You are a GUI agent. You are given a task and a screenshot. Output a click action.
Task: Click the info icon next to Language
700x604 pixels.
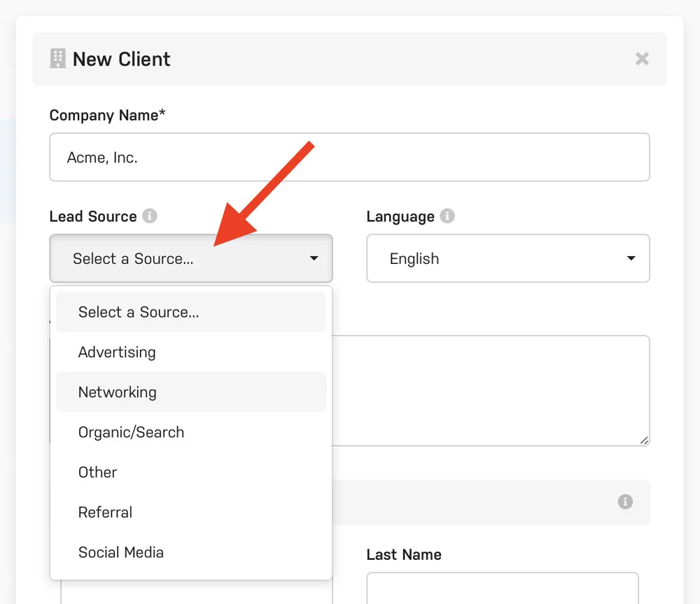coord(447,216)
